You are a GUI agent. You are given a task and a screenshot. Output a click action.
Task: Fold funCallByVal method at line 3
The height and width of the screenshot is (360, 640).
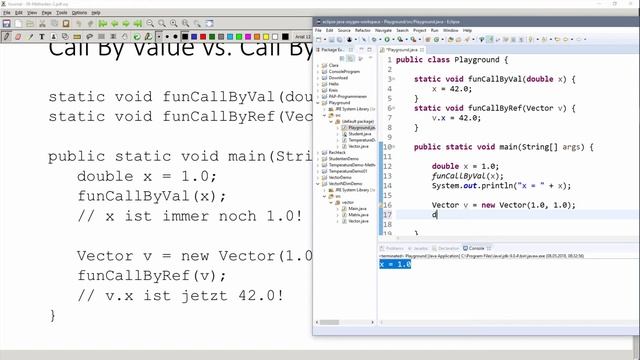(x=394, y=79)
